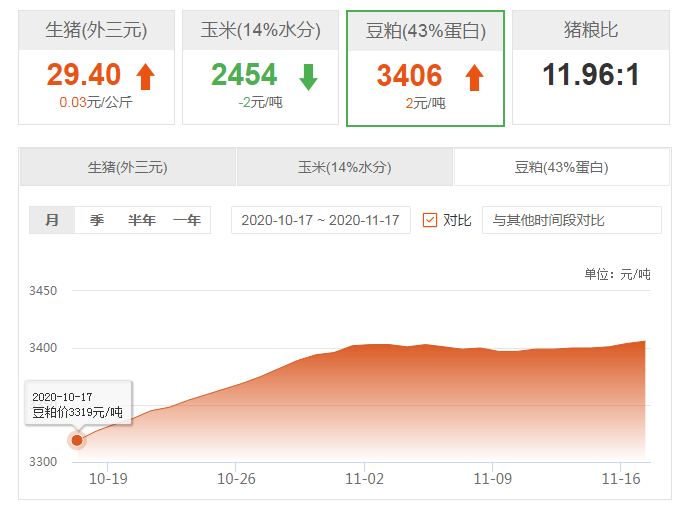Click the 3406 soybean meal price value
This screenshot has height=518, width=692.
pyautogui.click(x=409, y=75)
